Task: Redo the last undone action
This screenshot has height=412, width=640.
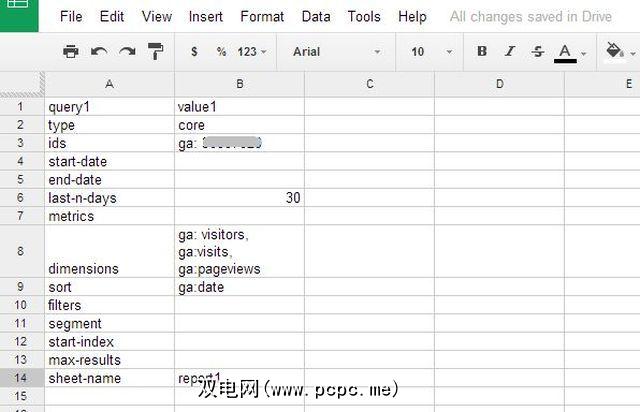Action: (x=126, y=51)
